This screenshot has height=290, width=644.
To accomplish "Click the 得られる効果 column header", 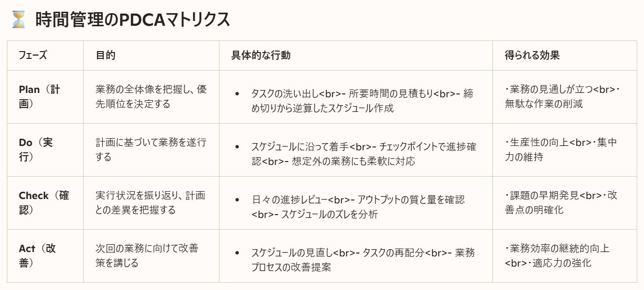I will (x=532, y=55).
